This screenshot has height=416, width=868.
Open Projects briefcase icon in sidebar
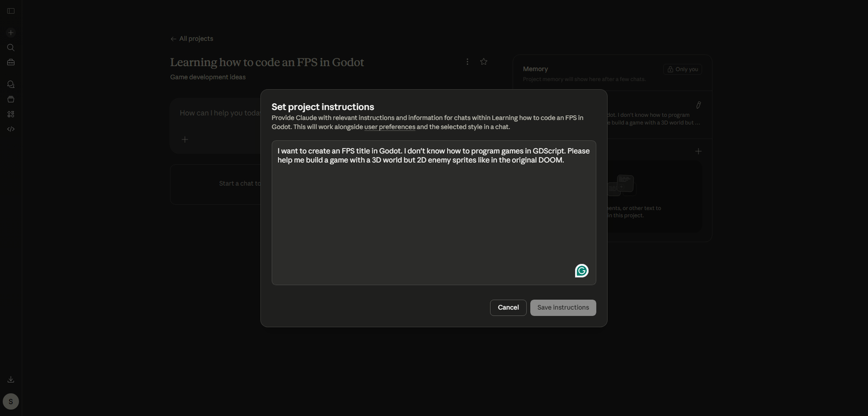(x=11, y=63)
